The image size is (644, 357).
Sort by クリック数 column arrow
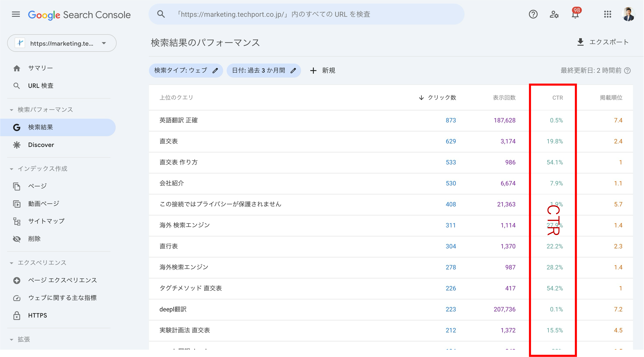(421, 98)
